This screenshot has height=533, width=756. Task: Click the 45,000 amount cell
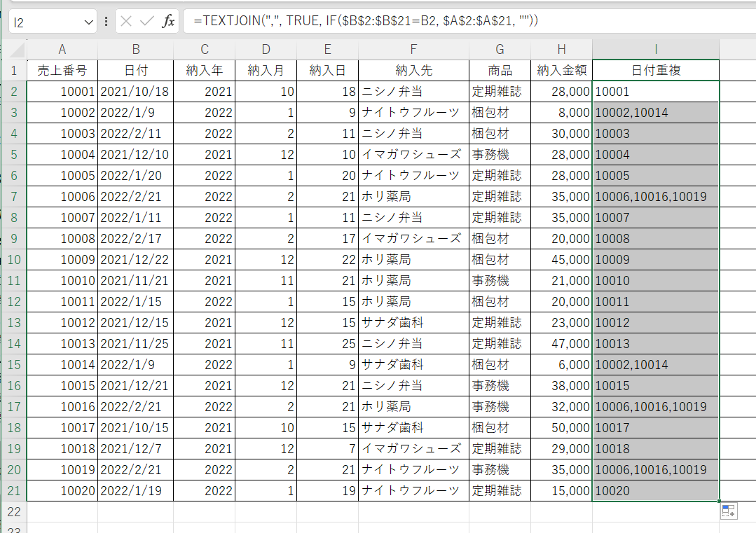click(561, 260)
